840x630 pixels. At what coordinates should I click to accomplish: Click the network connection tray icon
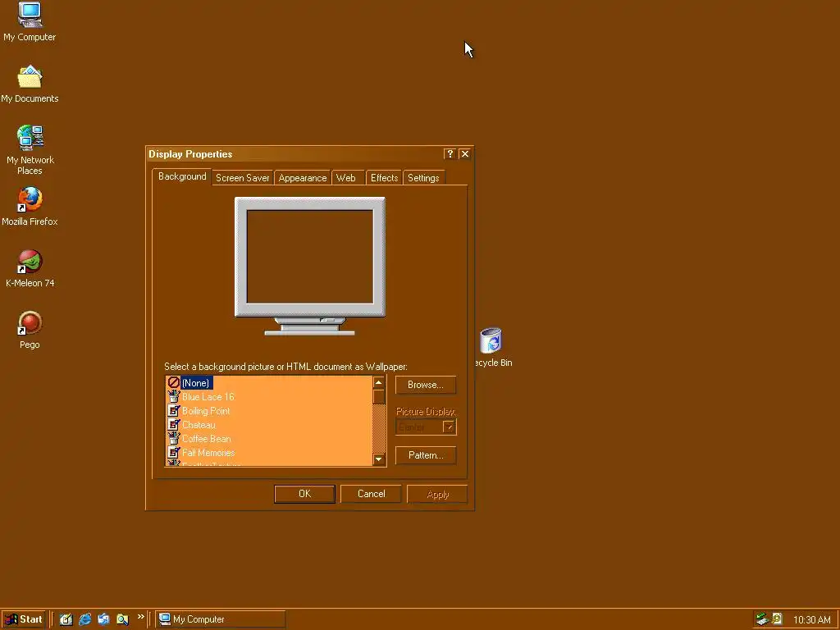(762, 619)
